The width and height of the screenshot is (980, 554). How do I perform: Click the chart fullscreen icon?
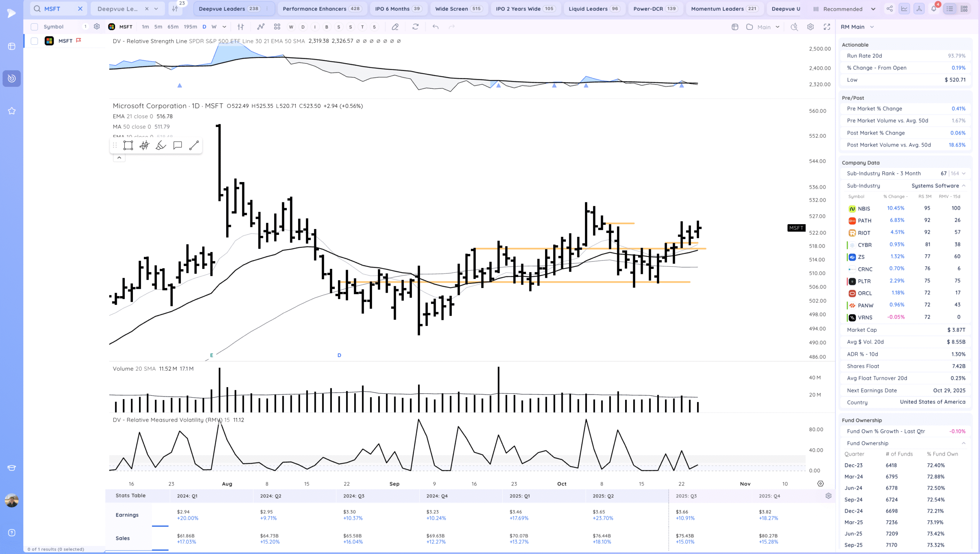(x=827, y=27)
